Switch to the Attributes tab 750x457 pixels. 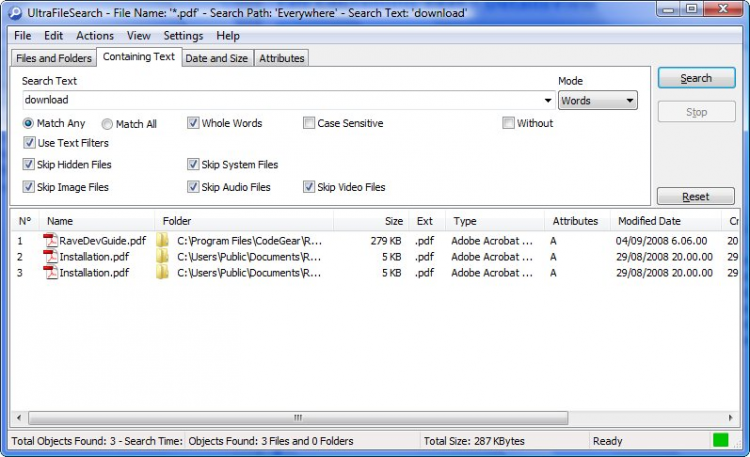click(282, 58)
